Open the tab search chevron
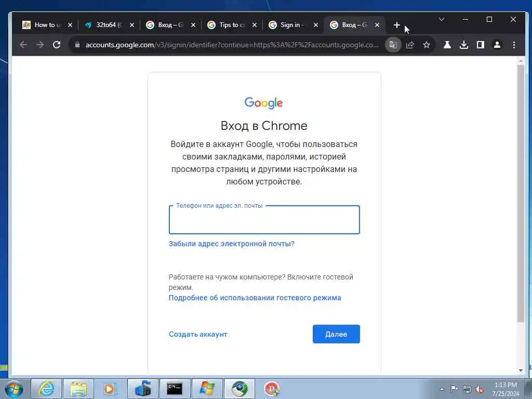The image size is (532, 399). pos(442,19)
